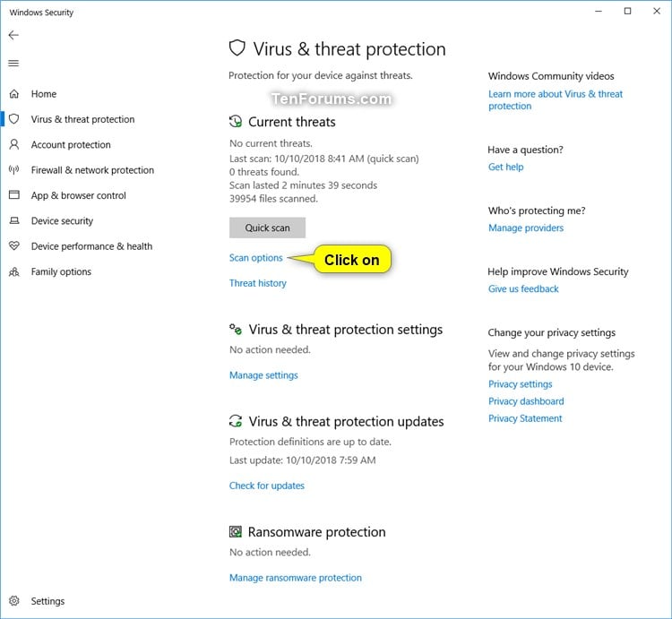The image size is (672, 619).
Task: Open Family options menu item
Action: click(61, 271)
